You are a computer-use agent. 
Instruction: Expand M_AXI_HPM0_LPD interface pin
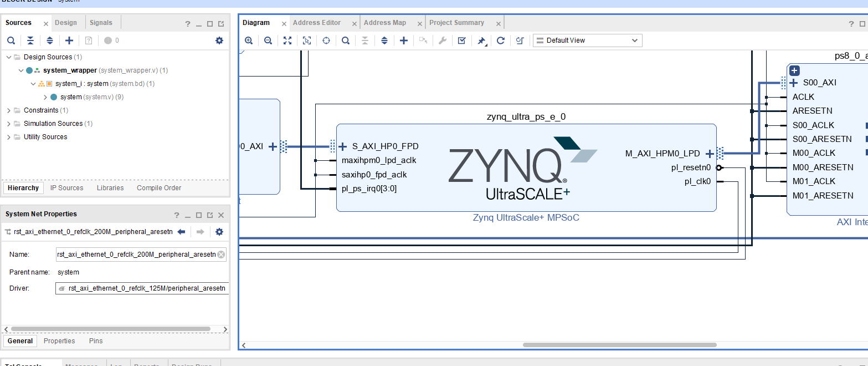click(x=710, y=154)
